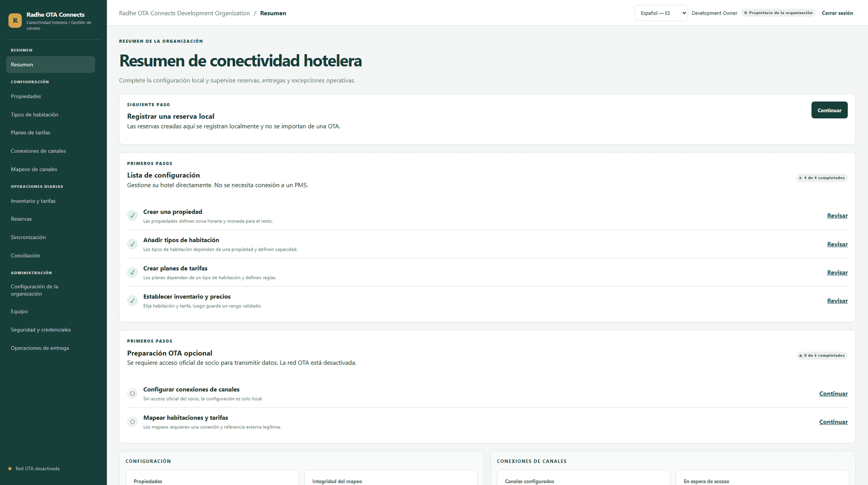The height and width of the screenshot is (485, 868).
Task: Click the 4 de 4 completados badge
Action: [822, 178]
